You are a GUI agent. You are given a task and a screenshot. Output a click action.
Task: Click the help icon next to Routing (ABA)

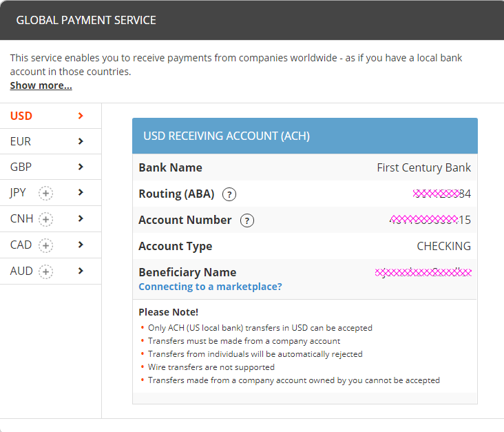tap(229, 194)
